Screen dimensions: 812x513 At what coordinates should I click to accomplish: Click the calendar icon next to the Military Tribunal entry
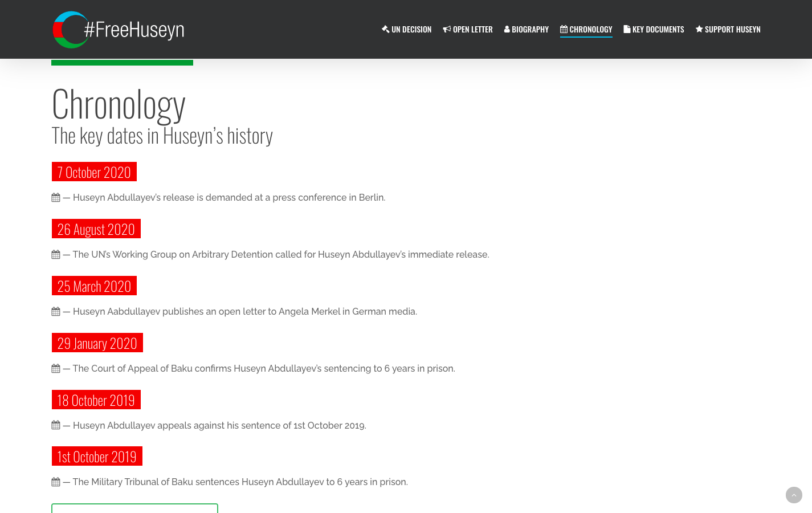55,482
